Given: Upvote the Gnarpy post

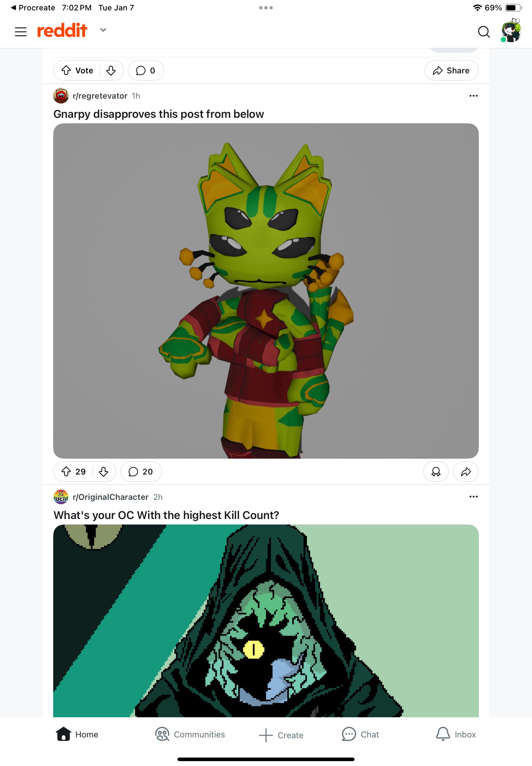Looking at the screenshot, I should coord(66,472).
